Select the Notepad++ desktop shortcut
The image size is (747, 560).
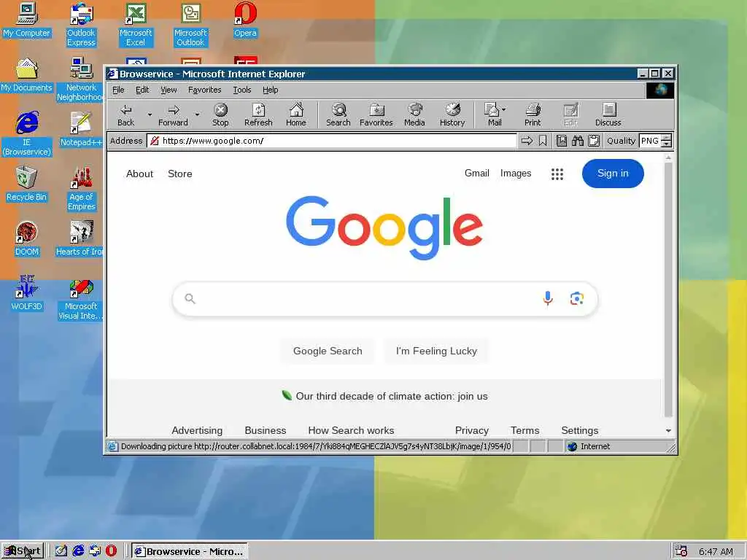[82, 129]
